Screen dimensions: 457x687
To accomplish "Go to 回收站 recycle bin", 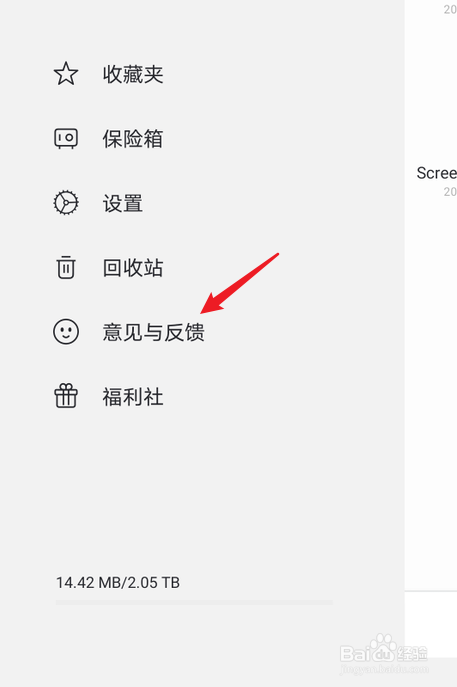I will point(133,267).
